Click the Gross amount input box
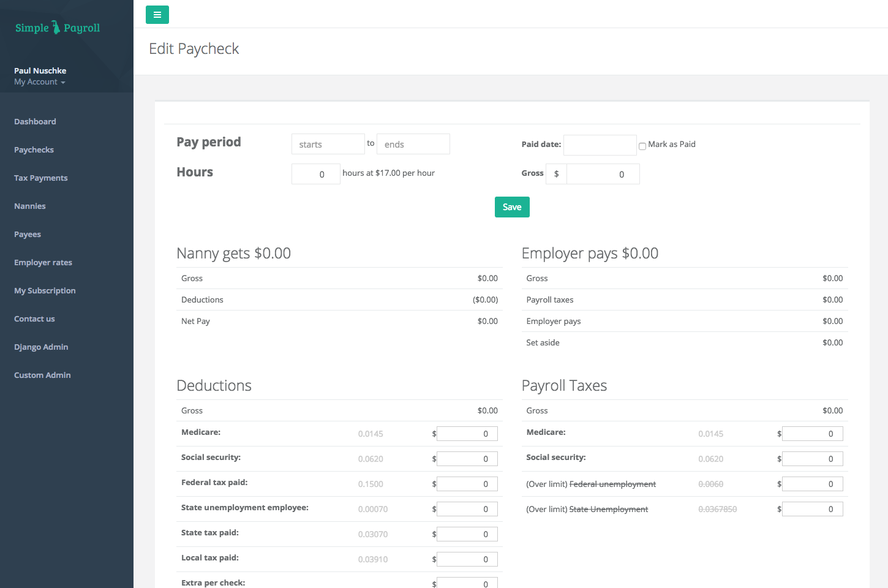The width and height of the screenshot is (888, 588). pos(603,174)
